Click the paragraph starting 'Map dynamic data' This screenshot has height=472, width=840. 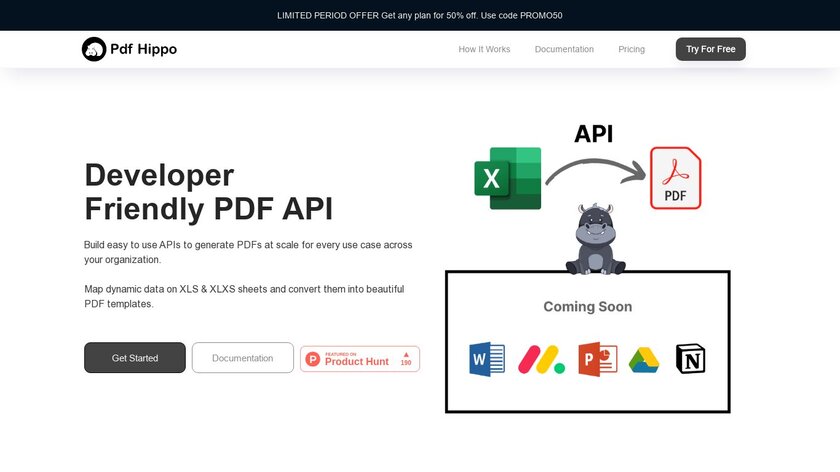244,296
